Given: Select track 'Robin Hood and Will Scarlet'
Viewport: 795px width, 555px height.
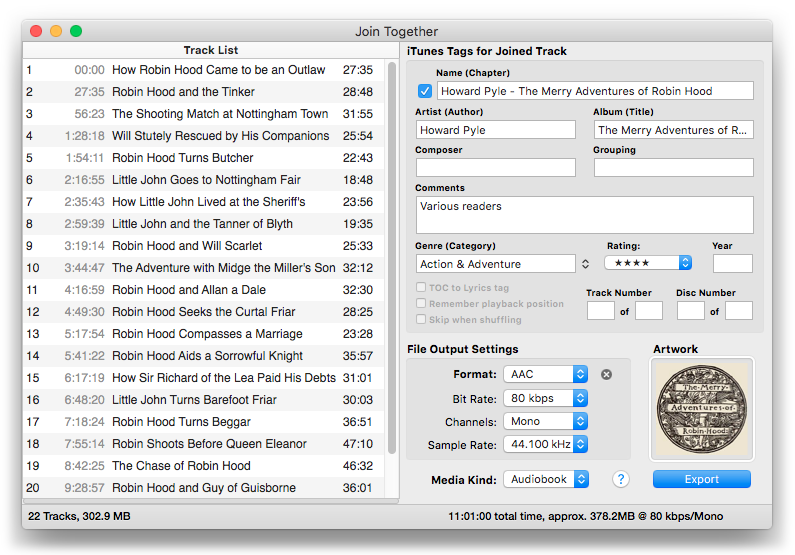Looking at the screenshot, I should (203, 246).
